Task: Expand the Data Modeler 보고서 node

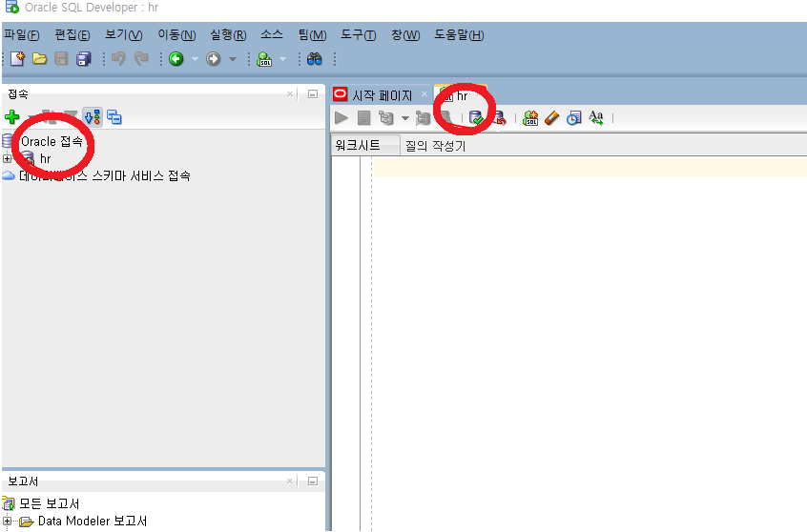Action: pyautogui.click(x=7, y=521)
